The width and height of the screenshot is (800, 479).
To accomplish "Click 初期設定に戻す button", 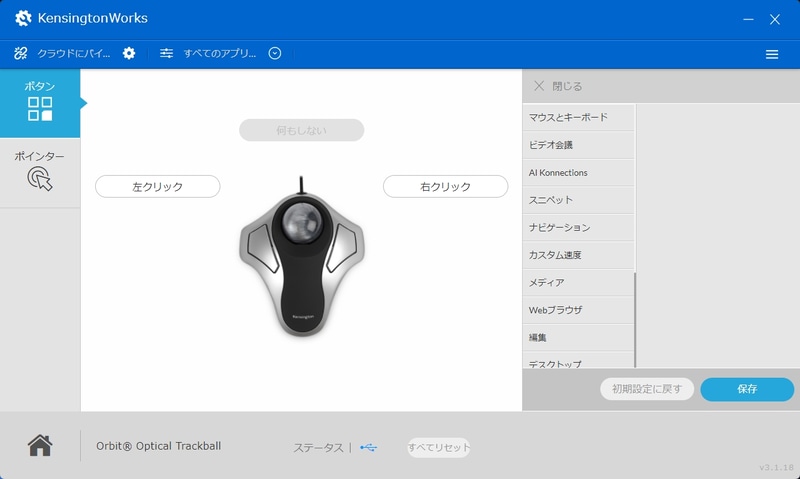I will pos(647,389).
